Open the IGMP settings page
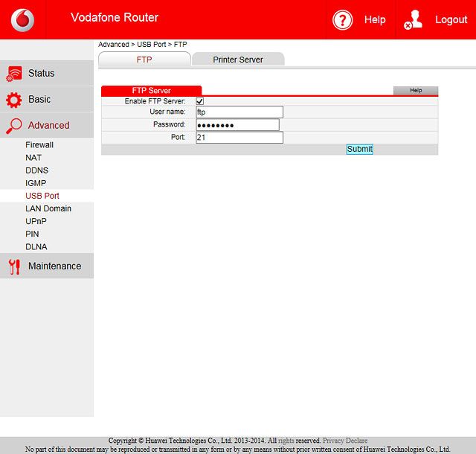The image size is (476, 454). point(36,183)
